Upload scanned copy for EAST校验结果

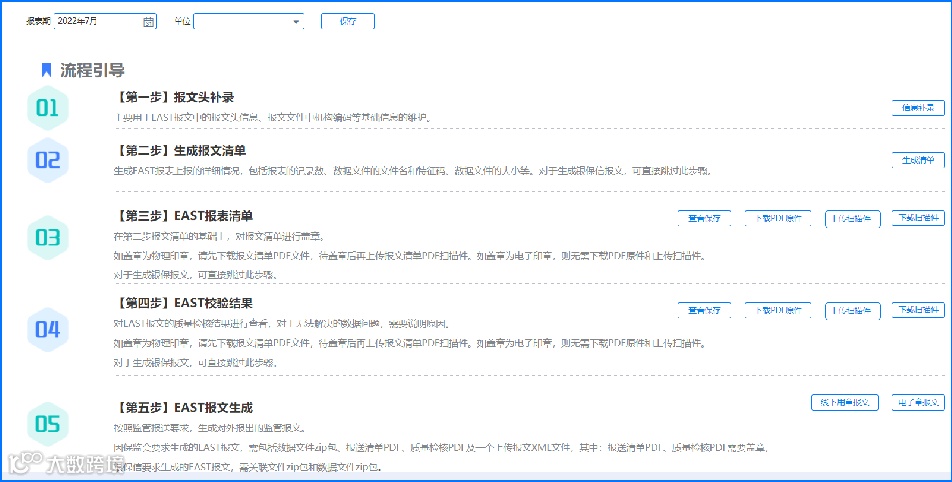click(x=852, y=310)
